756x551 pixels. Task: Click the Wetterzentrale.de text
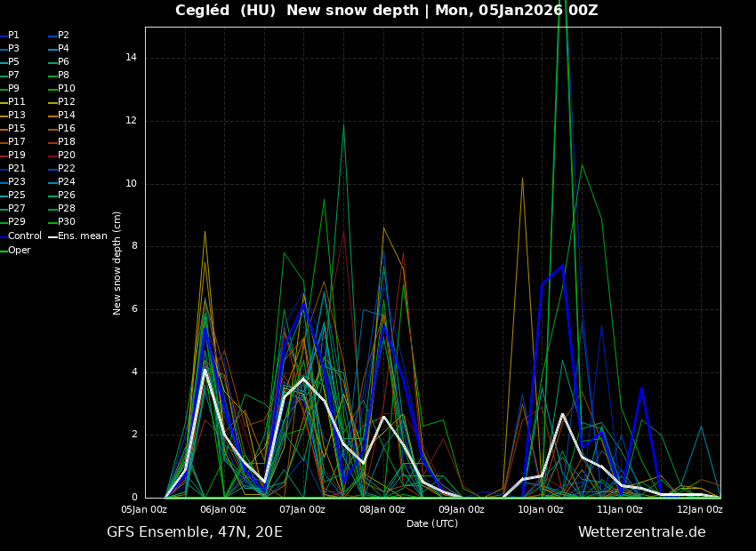coord(641,532)
